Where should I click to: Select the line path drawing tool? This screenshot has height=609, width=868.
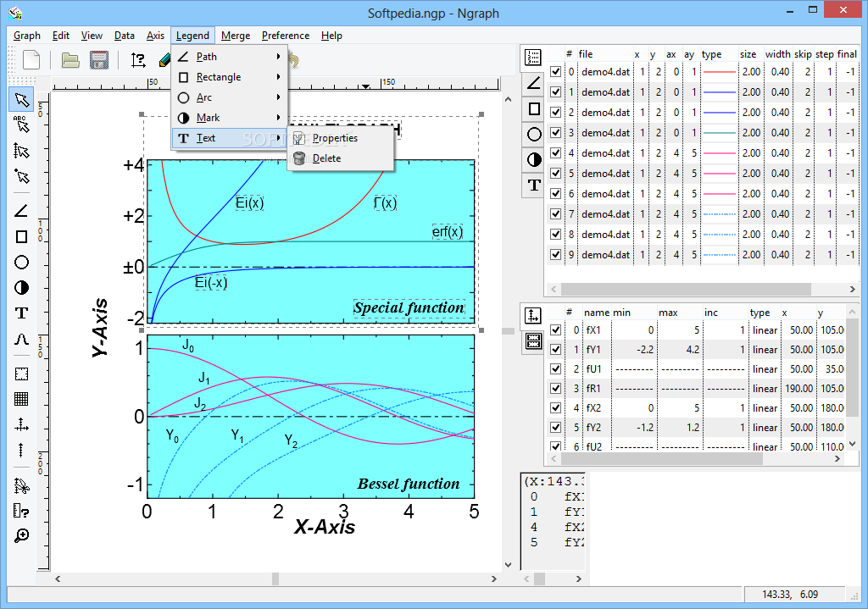click(x=21, y=211)
